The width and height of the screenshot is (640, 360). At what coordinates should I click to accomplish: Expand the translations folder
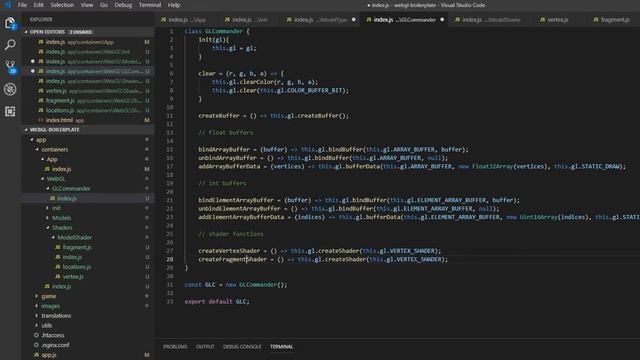[37, 316]
